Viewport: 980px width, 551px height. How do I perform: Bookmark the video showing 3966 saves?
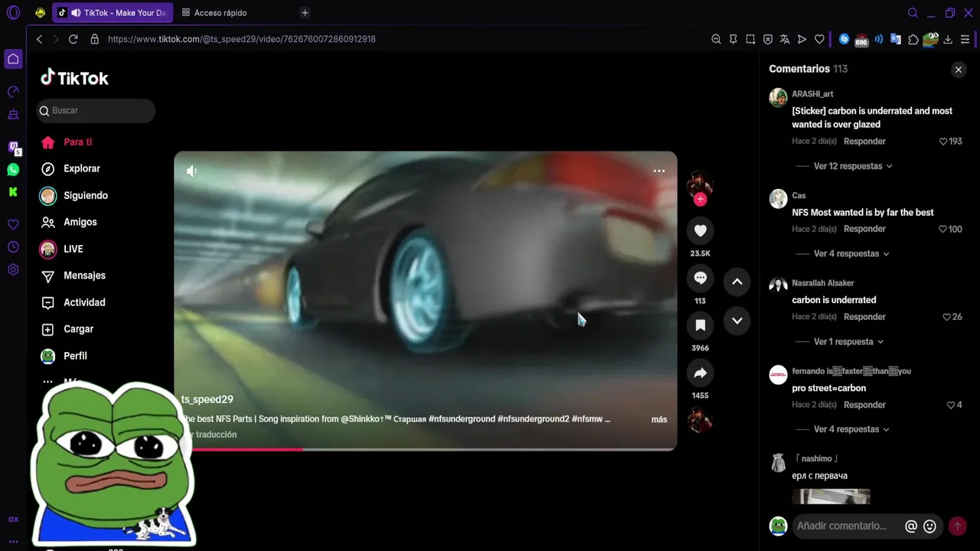[700, 325]
